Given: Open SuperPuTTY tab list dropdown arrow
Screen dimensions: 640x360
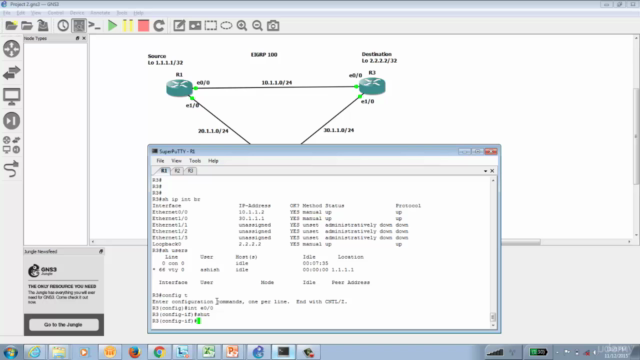Looking at the screenshot, I should (x=485, y=171).
